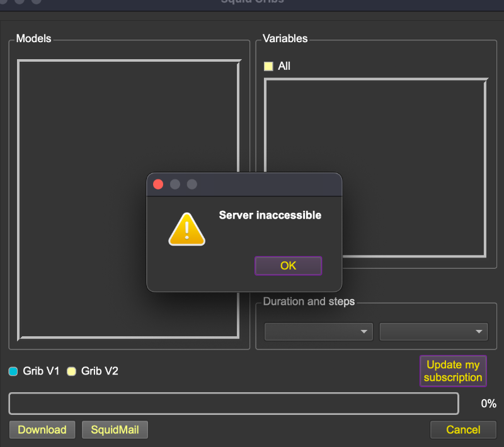The height and width of the screenshot is (447, 504).
Task: Click the download progress bar
Action: click(234, 404)
